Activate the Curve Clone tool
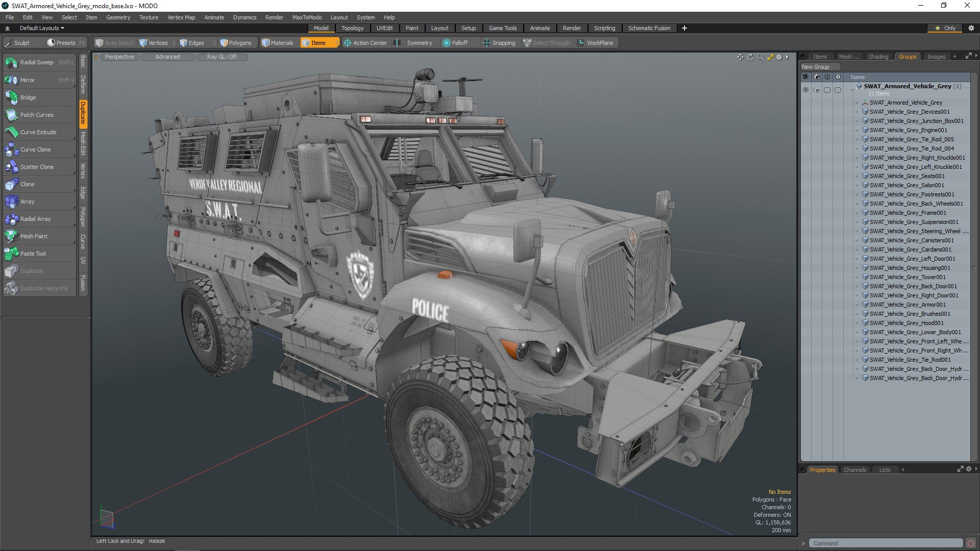Screen dimensions: 980x551 pos(39,149)
